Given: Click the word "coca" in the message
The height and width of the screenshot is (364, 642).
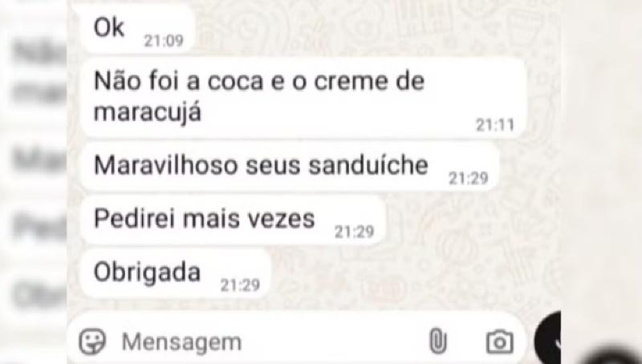Looking at the screenshot, I should pyautogui.click(x=235, y=81).
